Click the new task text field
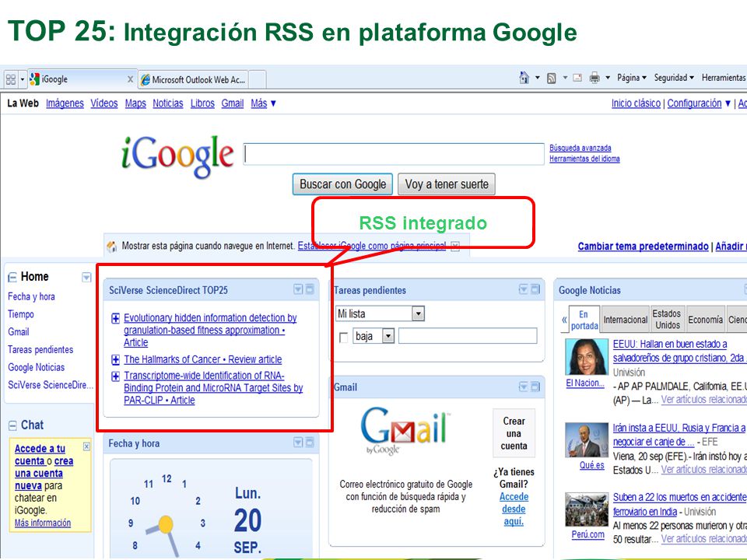This screenshot has width=747, height=560. click(x=468, y=336)
